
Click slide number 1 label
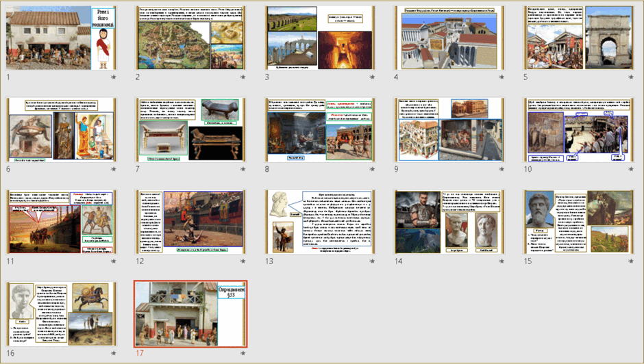(8, 77)
